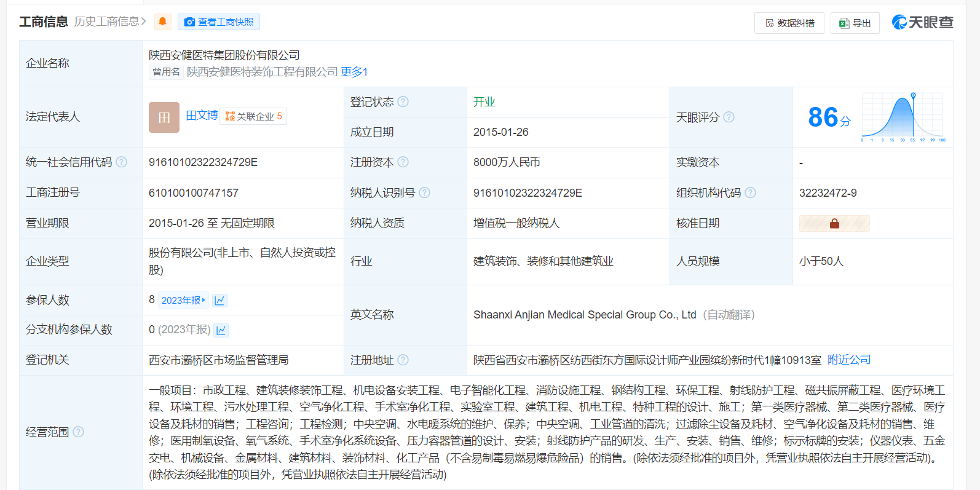
Task: Click the score distribution curve chart
Action: pyautogui.click(x=903, y=117)
